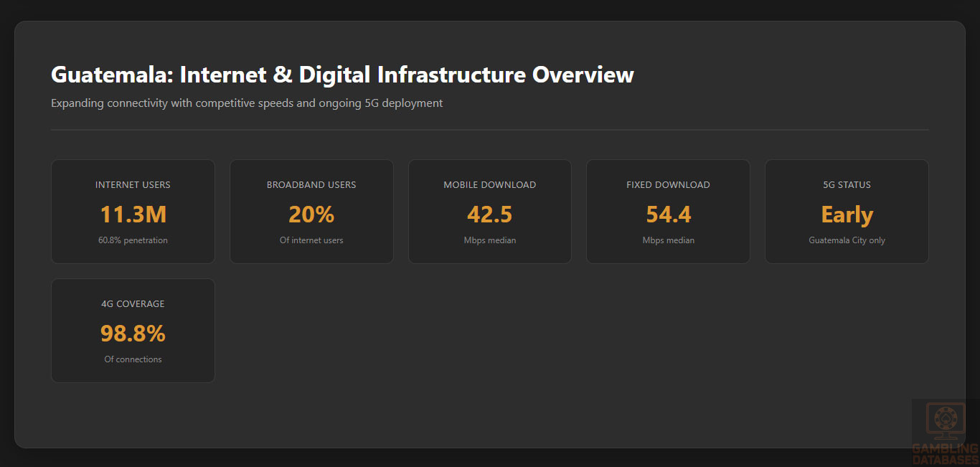The width and height of the screenshot is (980, 467).
Task: Click the 'Guatemala City only' caption
Action: pyautogui.click(x=847, y=240)
